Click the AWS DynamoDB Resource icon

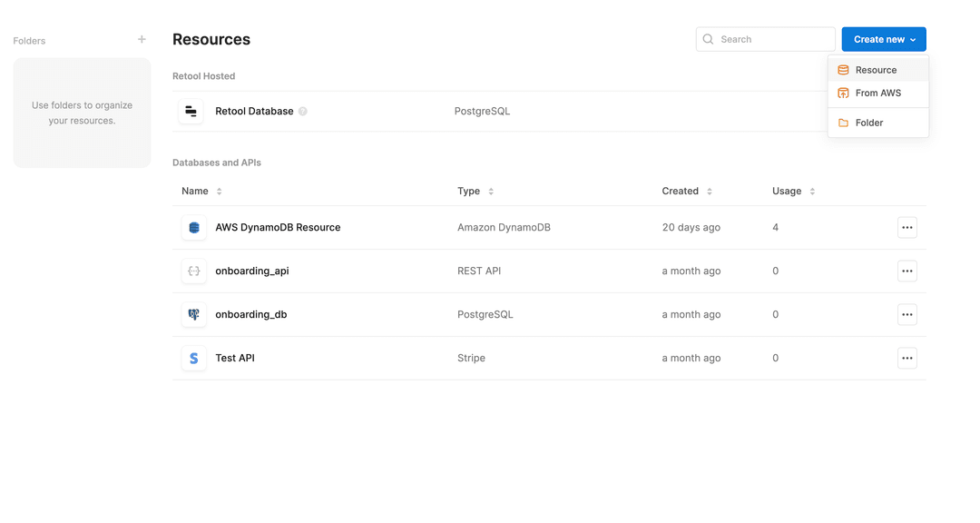coord(194,228)
